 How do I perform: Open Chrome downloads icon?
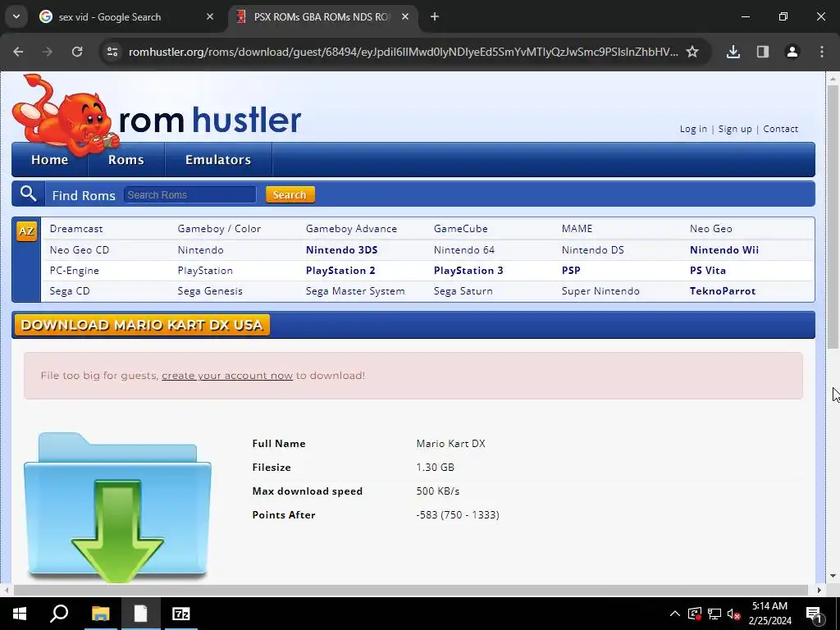tap(733, 52)
